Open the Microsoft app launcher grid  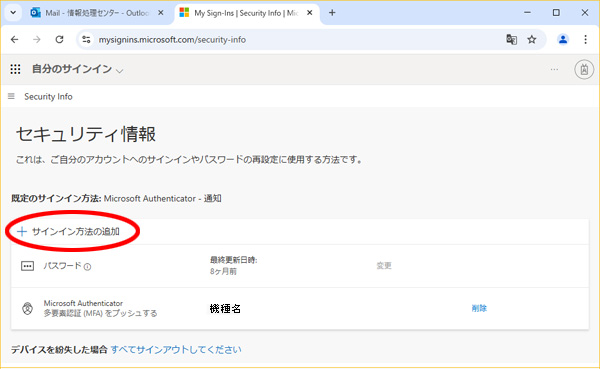15,69
